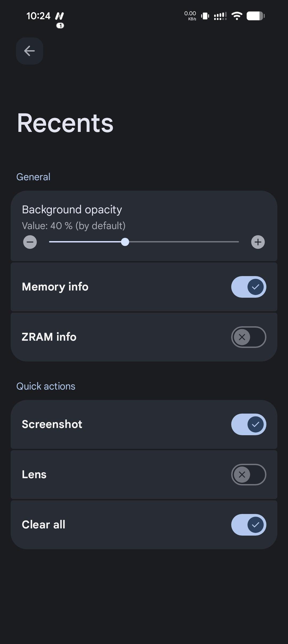Viewport: 288px width, 644px height.
Task: Tap the battery status icon
Action: click(255, 16)
